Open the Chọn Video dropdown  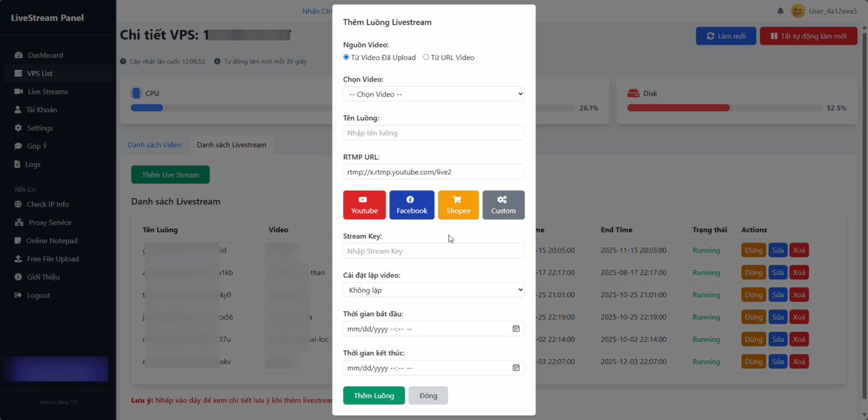[x=433, y=94]
